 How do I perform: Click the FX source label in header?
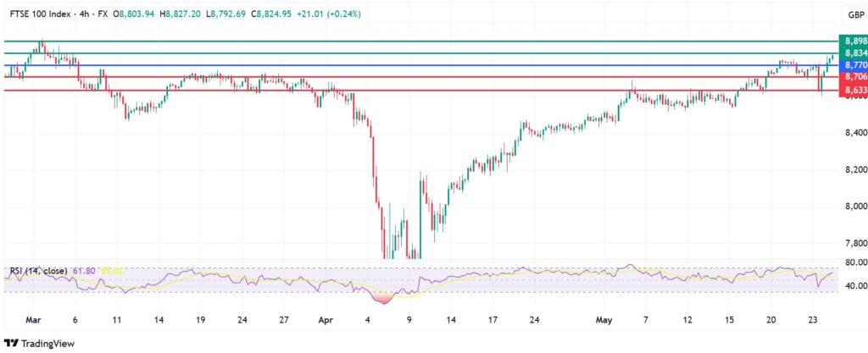[104, 14]
